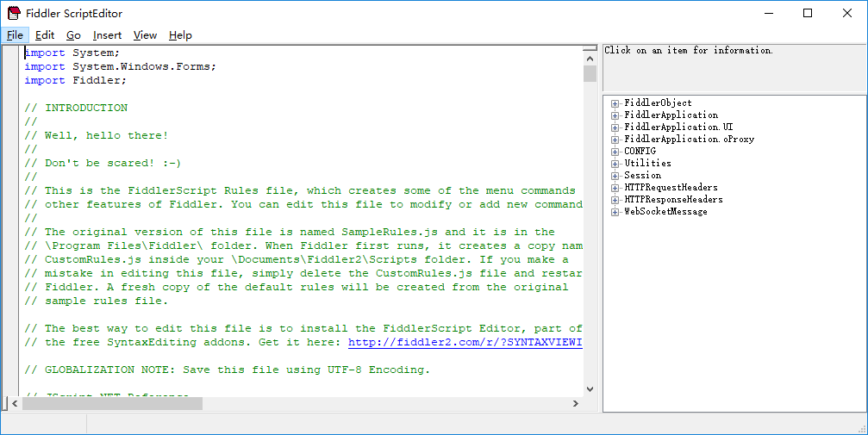Open the Help menu
The width and height of the screenshot is (868, 435).
[x=180, y=35]
